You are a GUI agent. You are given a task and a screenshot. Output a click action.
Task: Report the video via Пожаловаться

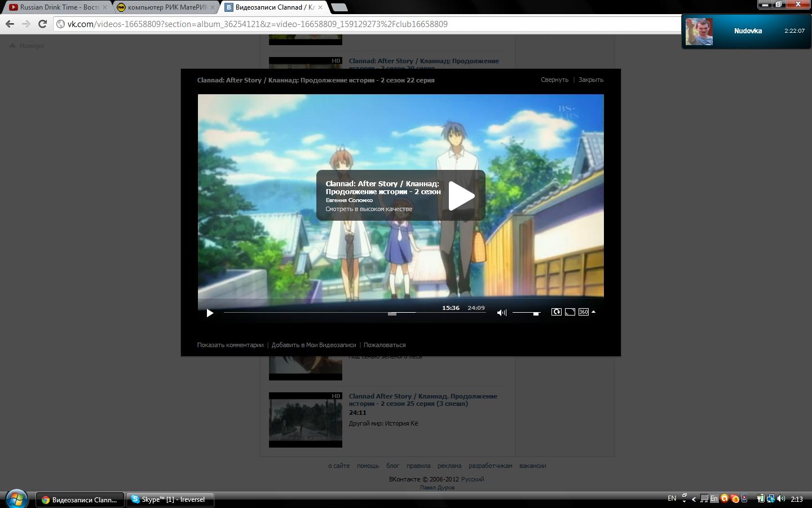385,345
